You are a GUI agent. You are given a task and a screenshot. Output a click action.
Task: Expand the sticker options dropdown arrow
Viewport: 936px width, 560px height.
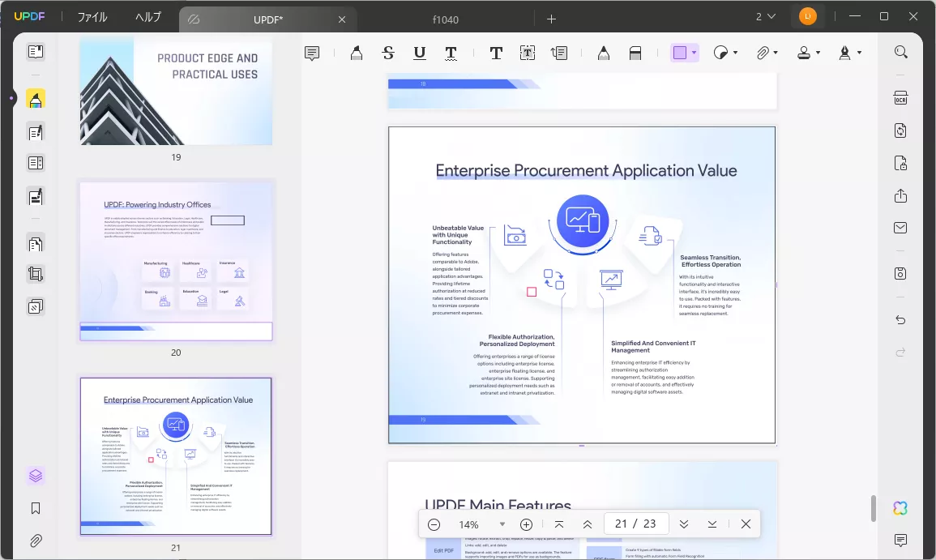[x=736, y=53]
